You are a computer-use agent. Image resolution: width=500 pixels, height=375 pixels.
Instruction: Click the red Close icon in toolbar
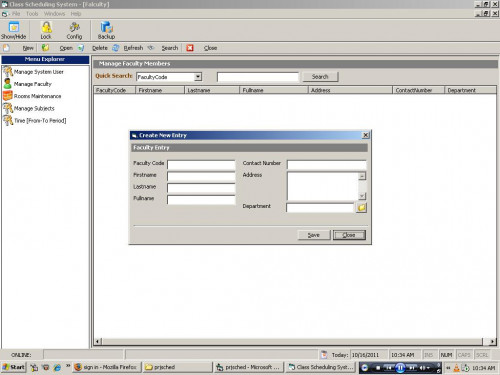coord(190,48)
